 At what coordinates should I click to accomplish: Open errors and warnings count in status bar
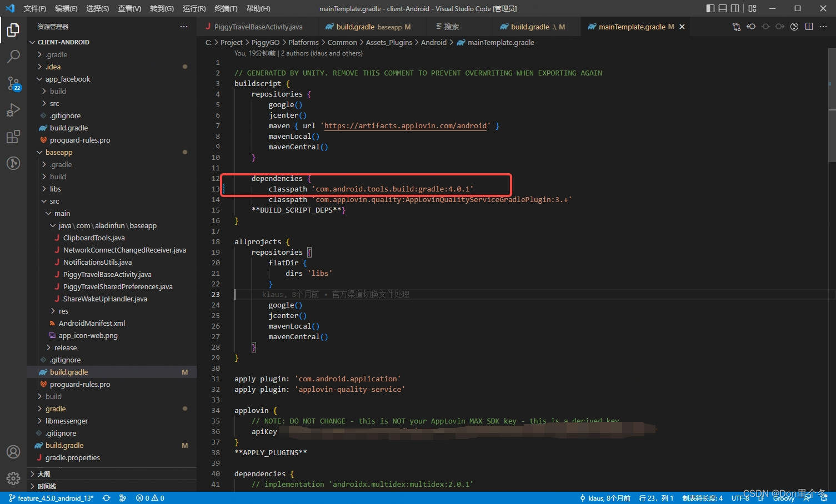click(150, 498)
